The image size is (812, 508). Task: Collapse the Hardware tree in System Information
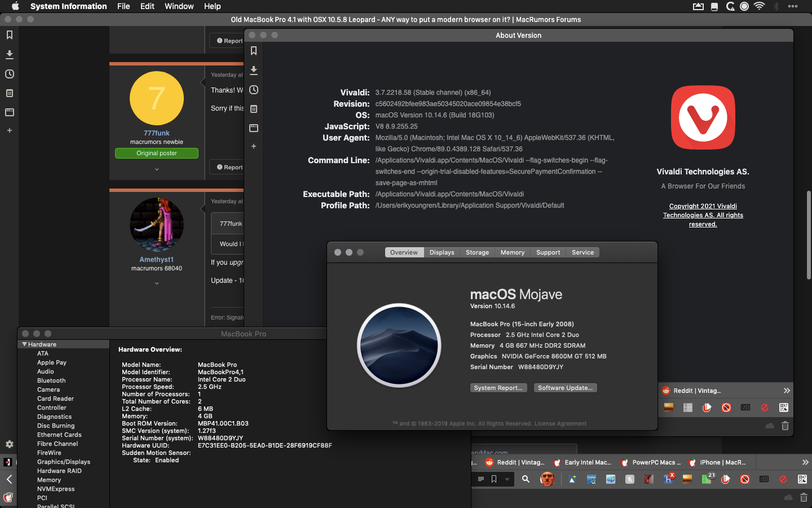tap(24, 344)
